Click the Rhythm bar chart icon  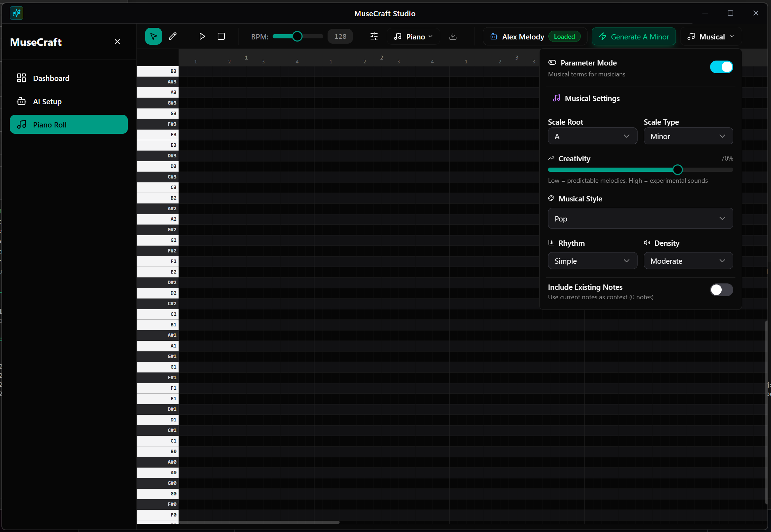(x=551, y=243)
